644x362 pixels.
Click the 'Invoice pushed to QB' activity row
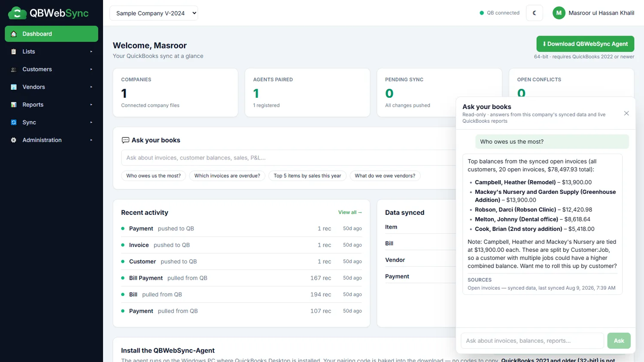[241, 245]
